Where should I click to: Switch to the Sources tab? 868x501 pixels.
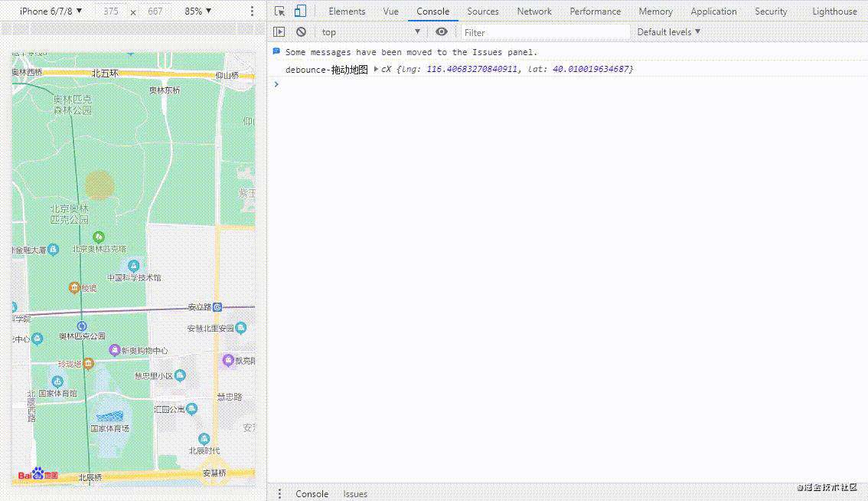[483, 11]
